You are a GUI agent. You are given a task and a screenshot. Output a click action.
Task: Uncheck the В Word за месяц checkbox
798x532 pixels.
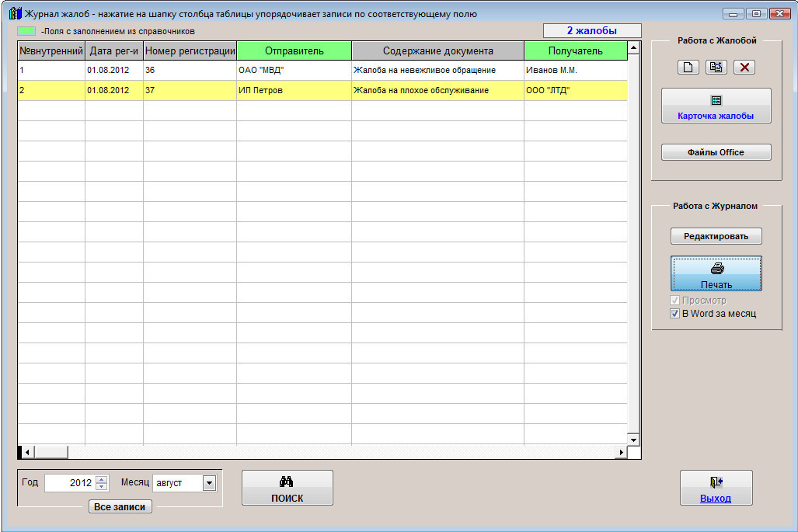pyautogui.click(x=674, y=313)
